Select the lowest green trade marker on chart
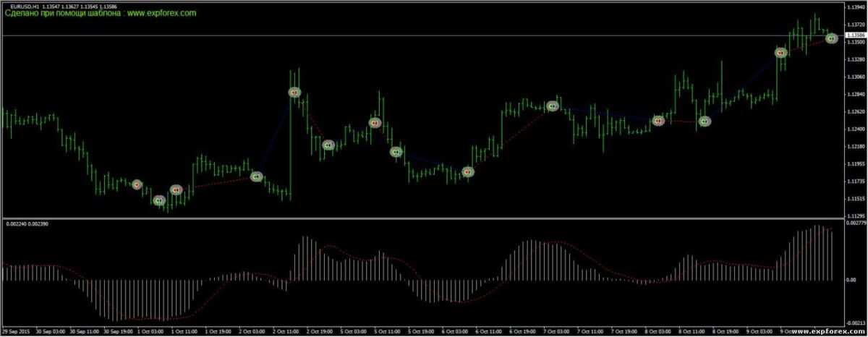Screen dimensions: 868x337 161,200
